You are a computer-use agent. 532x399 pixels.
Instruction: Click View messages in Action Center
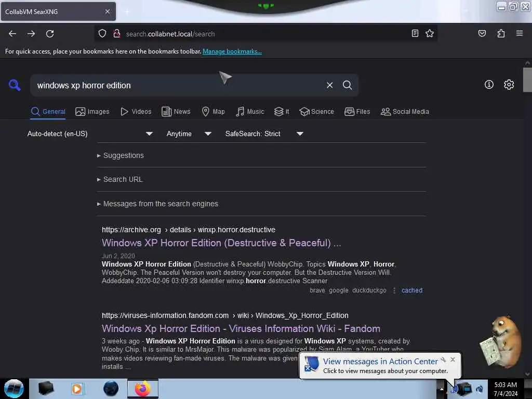380,362
